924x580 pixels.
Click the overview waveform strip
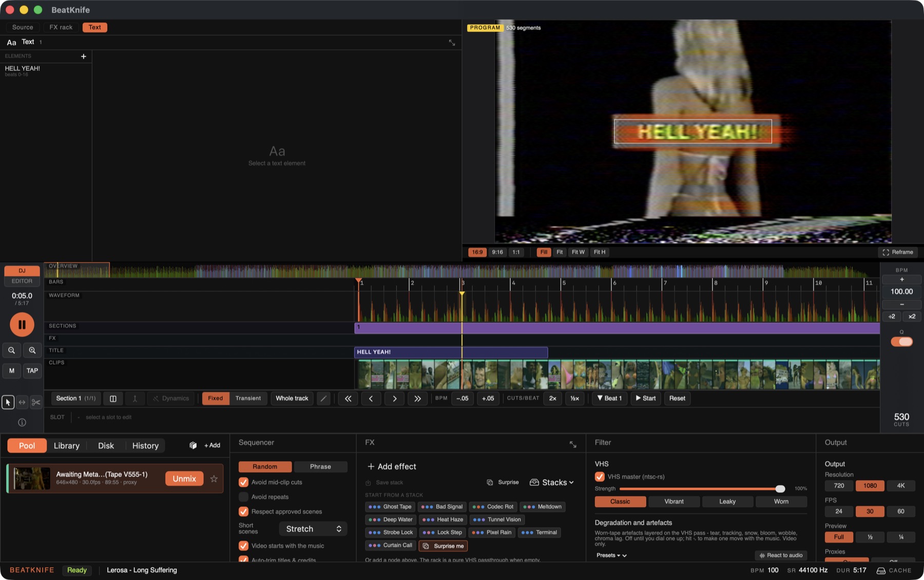[462, 271]
